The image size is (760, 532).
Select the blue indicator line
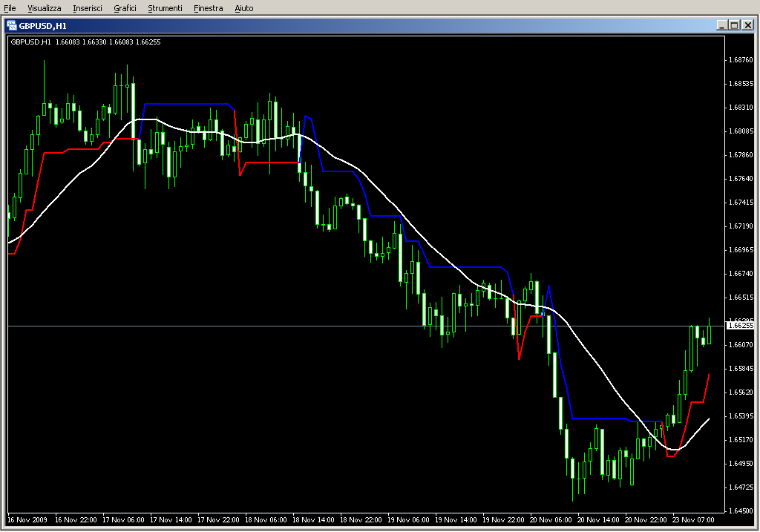[x=186, y=104]
